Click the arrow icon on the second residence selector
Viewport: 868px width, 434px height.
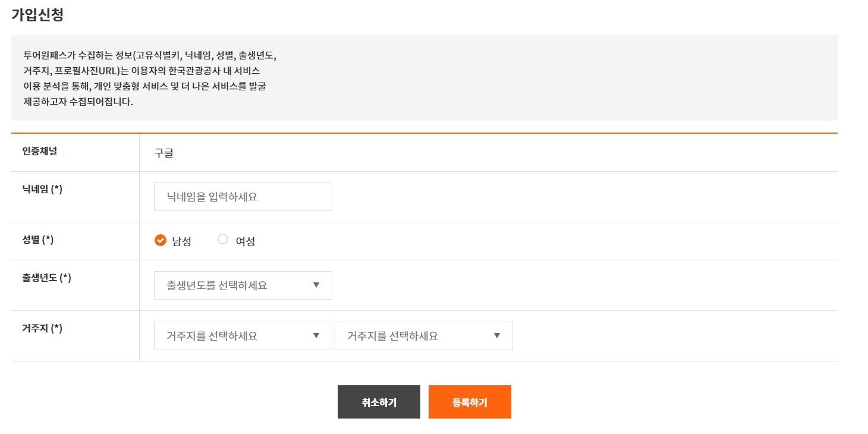[498, 335]
